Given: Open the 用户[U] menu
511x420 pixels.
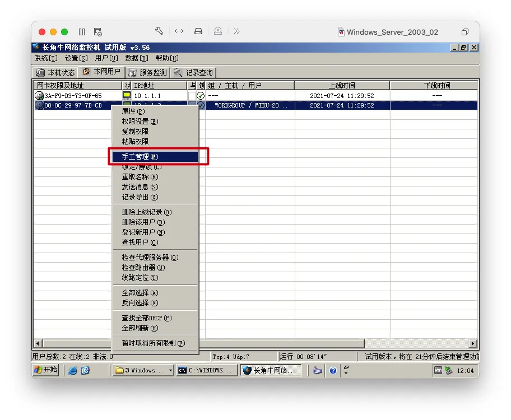Looking at the screenshot, I should point(106,58).
